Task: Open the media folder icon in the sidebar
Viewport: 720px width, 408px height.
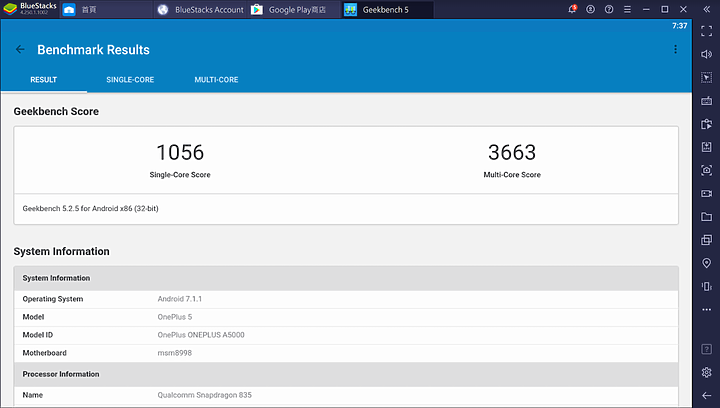Action: [706, 217]
